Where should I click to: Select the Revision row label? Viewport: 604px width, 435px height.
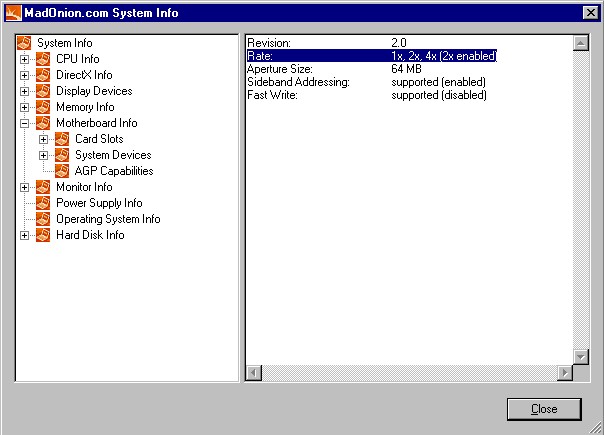point(269,43)
